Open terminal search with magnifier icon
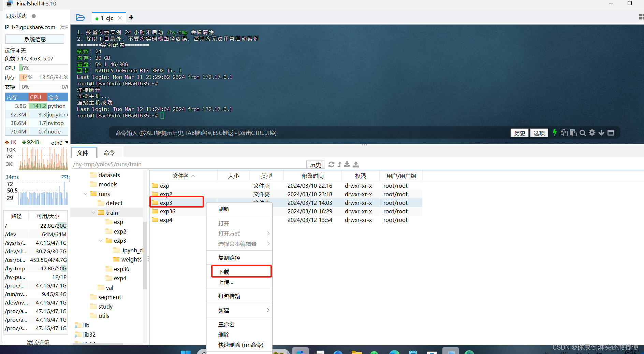 583,133
